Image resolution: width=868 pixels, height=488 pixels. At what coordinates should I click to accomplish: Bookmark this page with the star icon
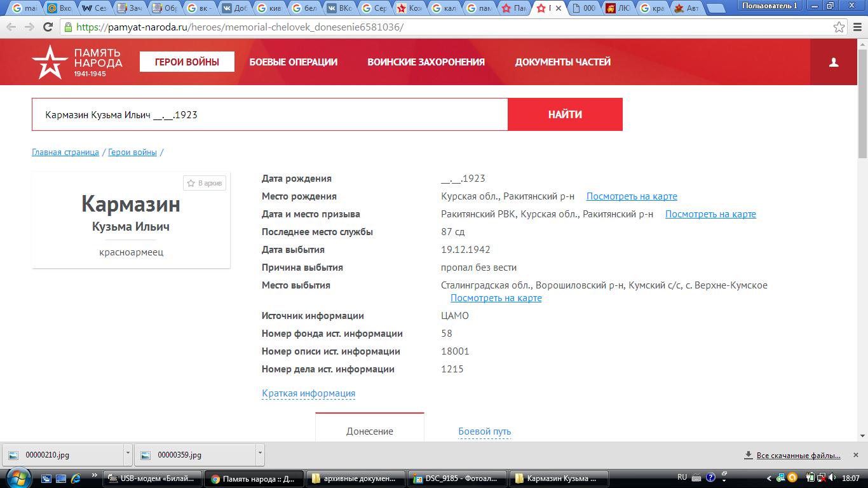click(839, 27)
